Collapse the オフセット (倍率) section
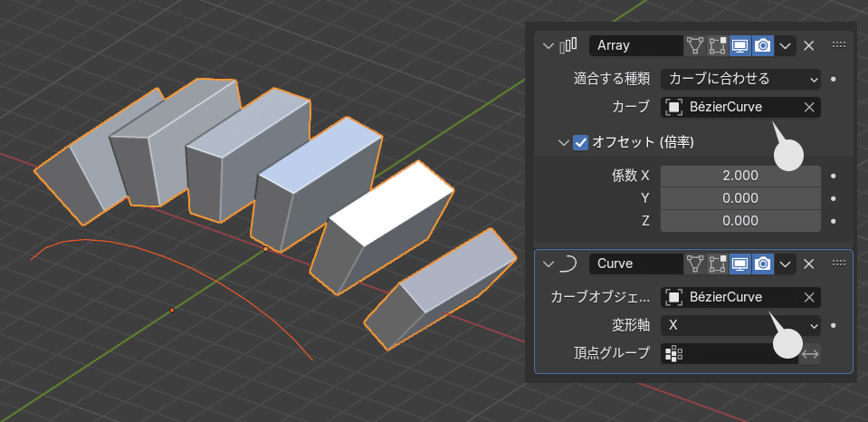Image resolution: width=868 pixels, height=422 pixels. pos(564,143)
